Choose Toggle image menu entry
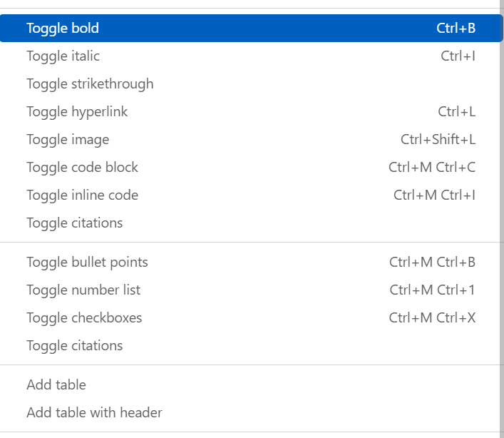This screenshot has width=504, height=438. pos(68,140)
